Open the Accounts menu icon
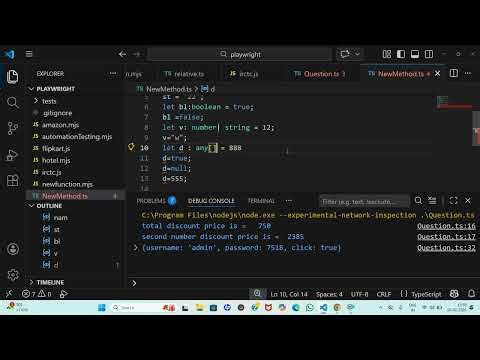Image resolution: width=480 pixels, height=360 pixels. [x=13, y=249]
